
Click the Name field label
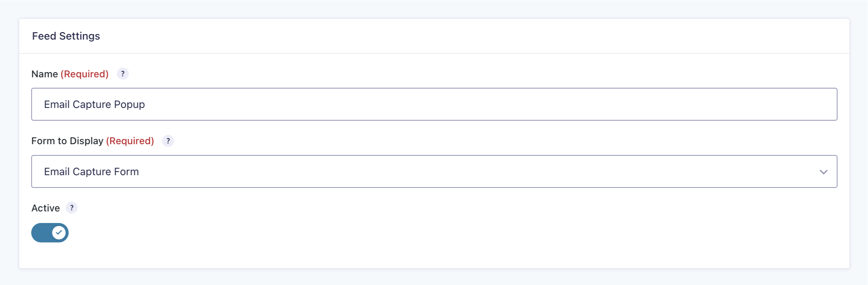coord(45,74)
